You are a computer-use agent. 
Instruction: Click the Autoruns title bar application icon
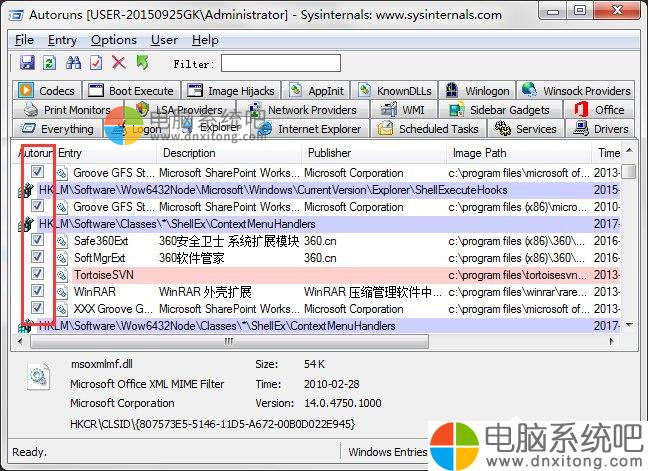pos(17,15)
